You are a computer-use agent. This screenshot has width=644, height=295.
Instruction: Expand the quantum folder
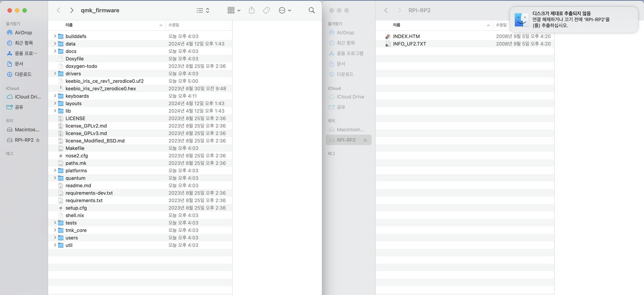point(55,178)
